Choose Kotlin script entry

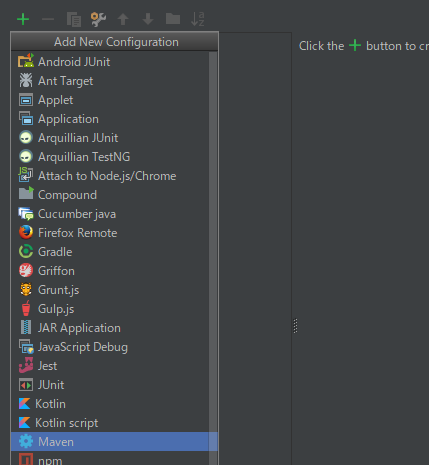(110, 423)
